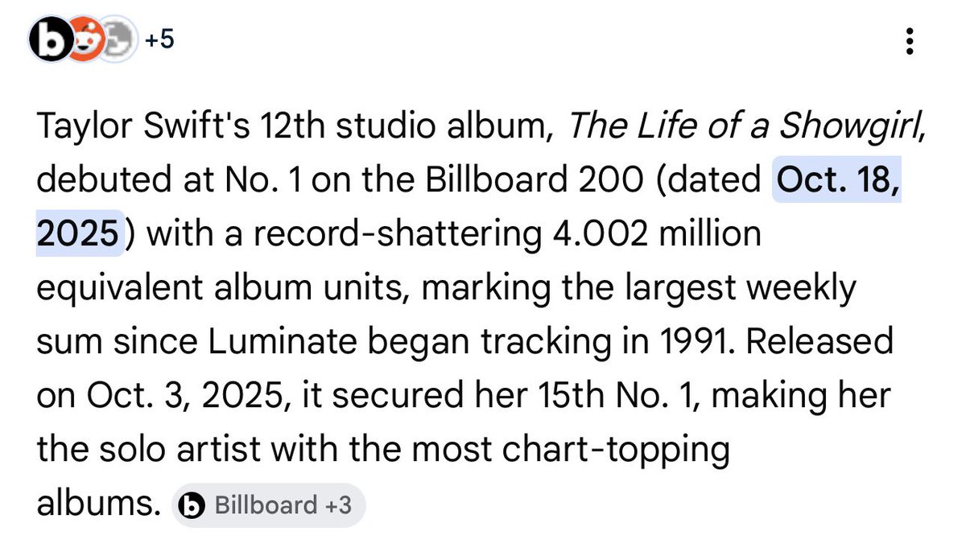This screenshot has height=560, width=966.
Task: Open the Billboard +3 citation chip
Action: pyautogui.click(x=269, y=506)
